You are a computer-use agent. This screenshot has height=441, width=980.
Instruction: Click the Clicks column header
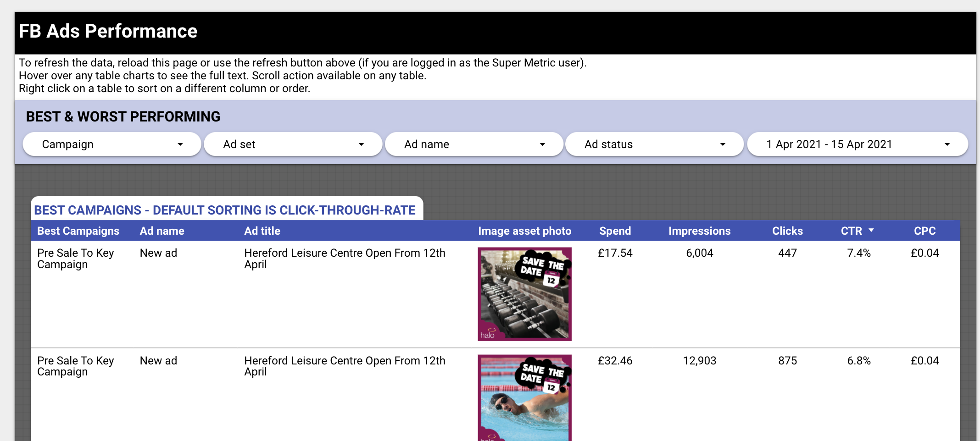[787, 231]
